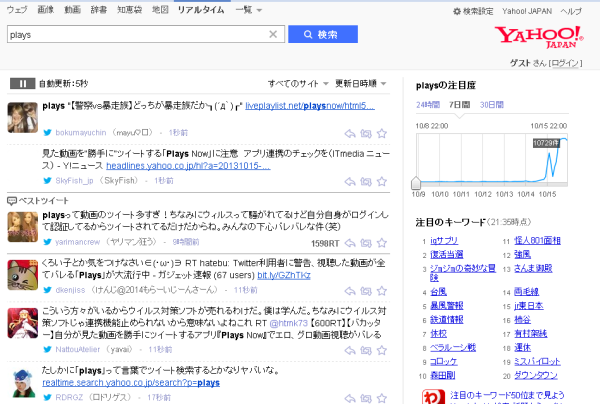This screenshot has width=600, height=404.
Task: Favorite bokumayuchin's tweet with star
Action: 382,133
